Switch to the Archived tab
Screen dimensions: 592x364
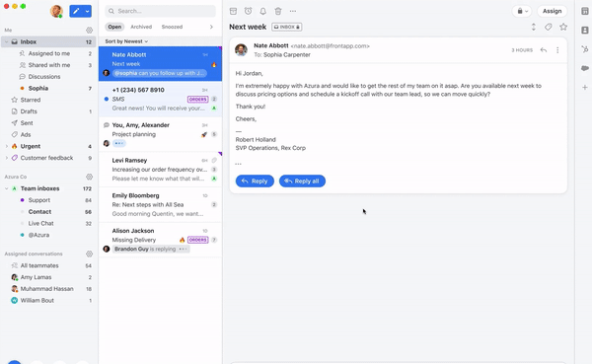(x=141, y=27)
